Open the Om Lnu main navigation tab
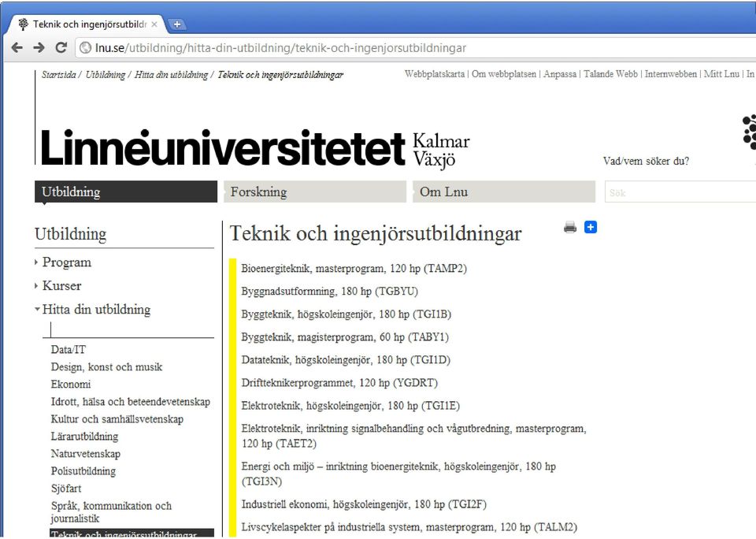Screen dimensions: 756x539 click(x=504, y=191)
